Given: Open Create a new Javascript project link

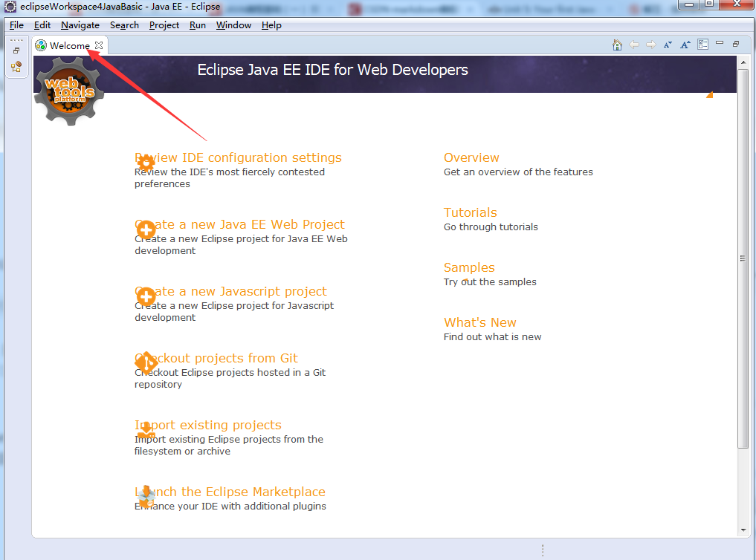Looking at the screenshot, I should coord(231,291).
